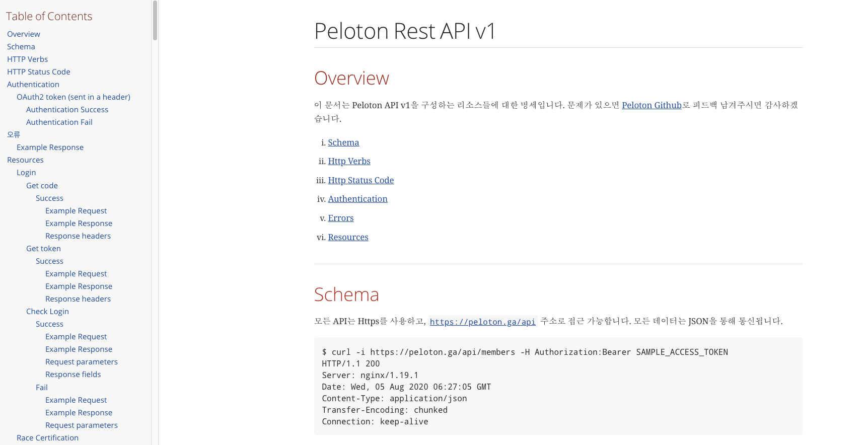Screen dimensions: 868x445
Task: Navigate to HTTP Verbs via sidebar
Action: click(27, 59)
